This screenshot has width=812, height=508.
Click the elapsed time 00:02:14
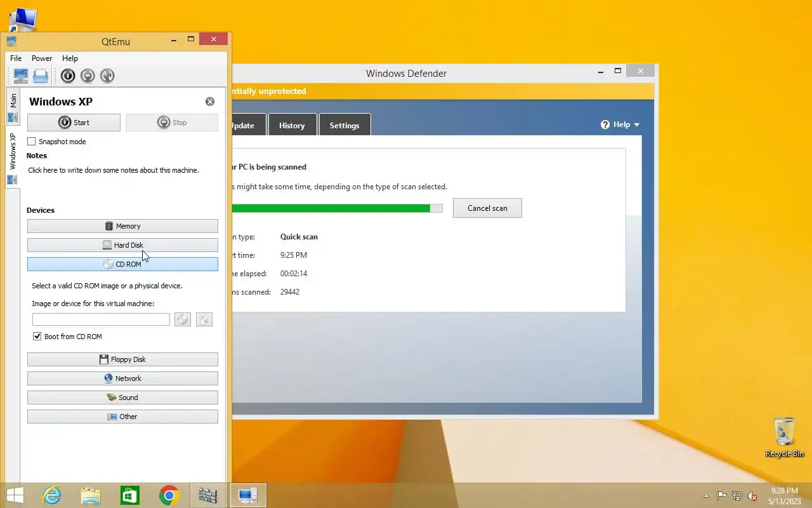(294, 274)
